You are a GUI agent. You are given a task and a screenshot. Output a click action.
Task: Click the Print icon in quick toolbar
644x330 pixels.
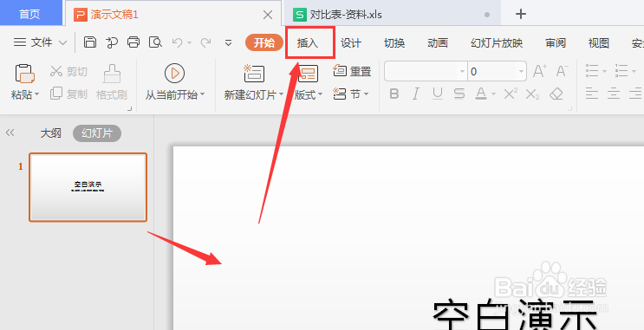click(x=133, y=42)
